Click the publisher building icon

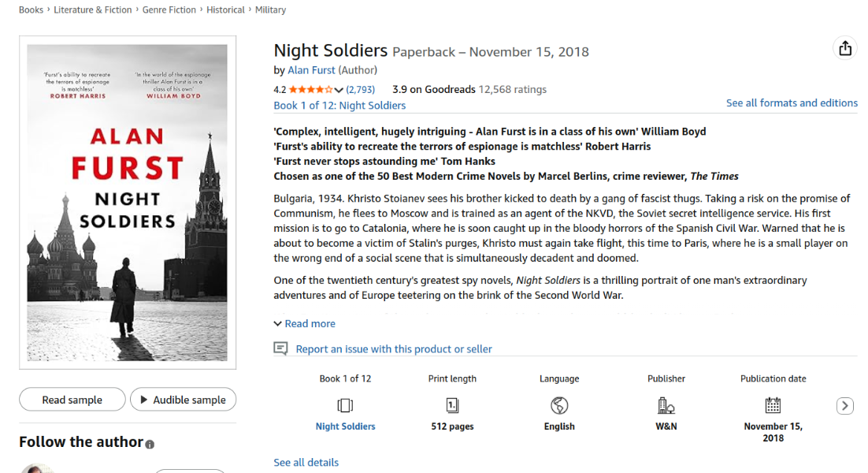(666, 405)
